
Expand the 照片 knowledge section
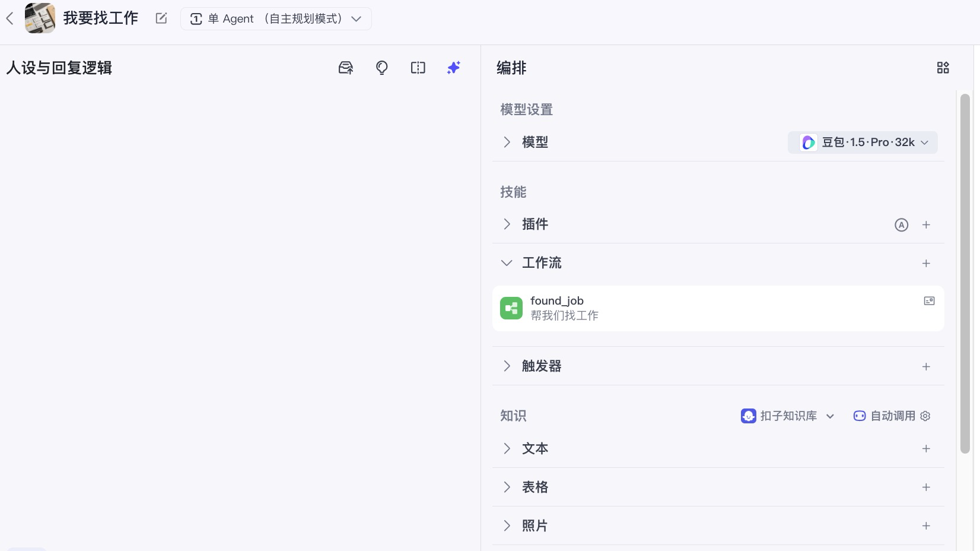tap(507, 525)
